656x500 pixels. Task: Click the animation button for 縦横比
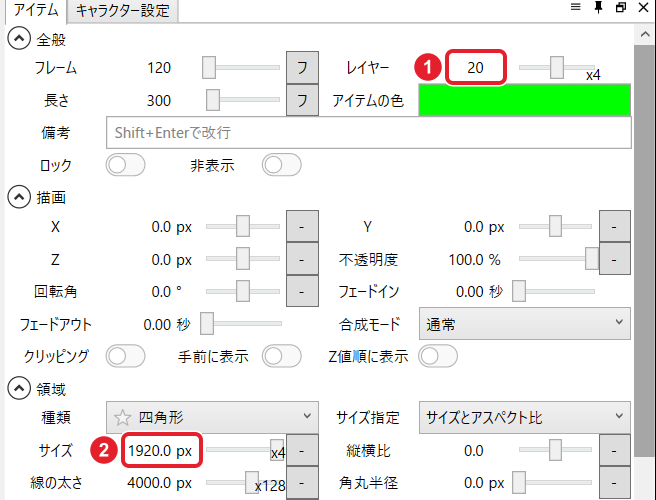point(615,450)
